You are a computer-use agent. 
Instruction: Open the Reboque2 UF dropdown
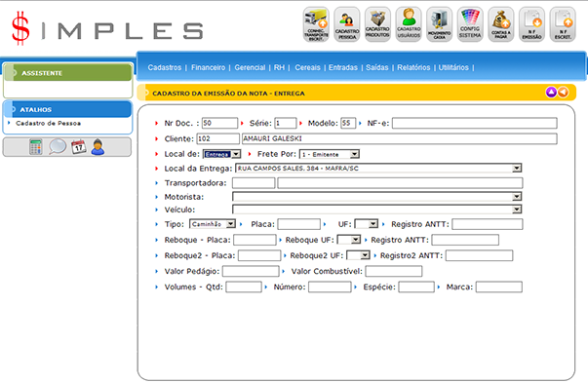tap(358, 255)
